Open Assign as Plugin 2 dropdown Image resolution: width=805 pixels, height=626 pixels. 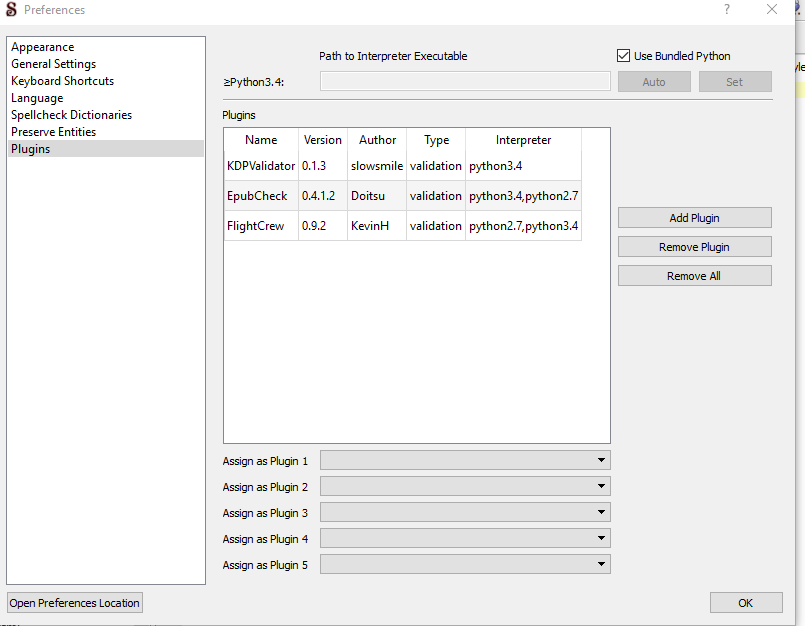click(465, 486)
